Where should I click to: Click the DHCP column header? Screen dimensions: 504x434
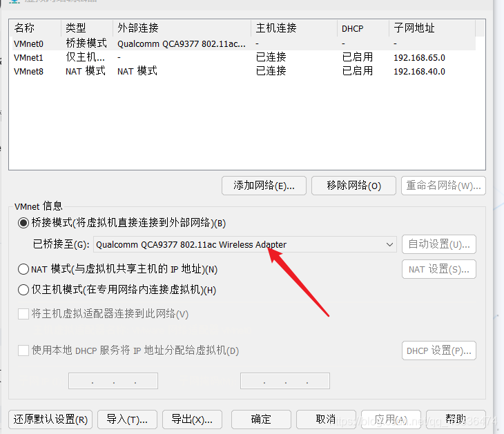363,28
